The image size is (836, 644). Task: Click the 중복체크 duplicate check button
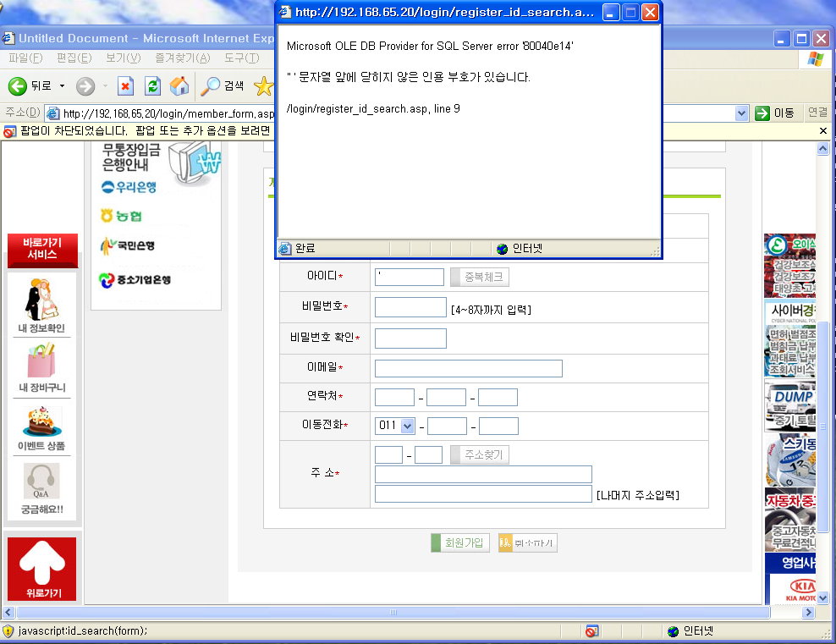480,278
